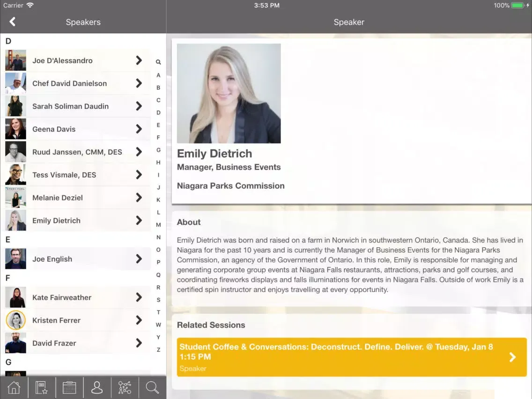Tap the Manager, Business Events title
This screenshot has width=532, height=399.
tap(229, 167)
